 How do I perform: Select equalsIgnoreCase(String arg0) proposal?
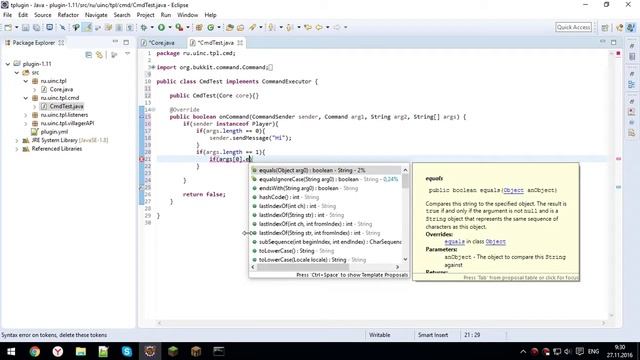coord(326,179)
